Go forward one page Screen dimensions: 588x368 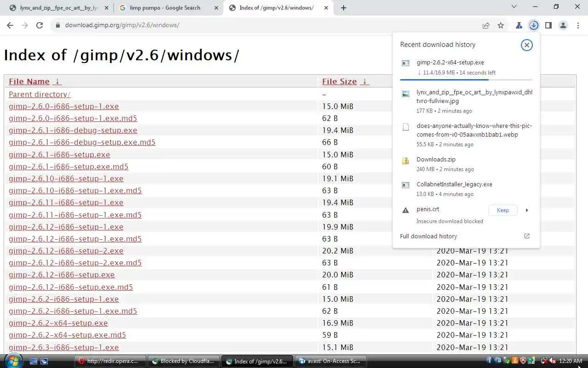tap(25, 25)
